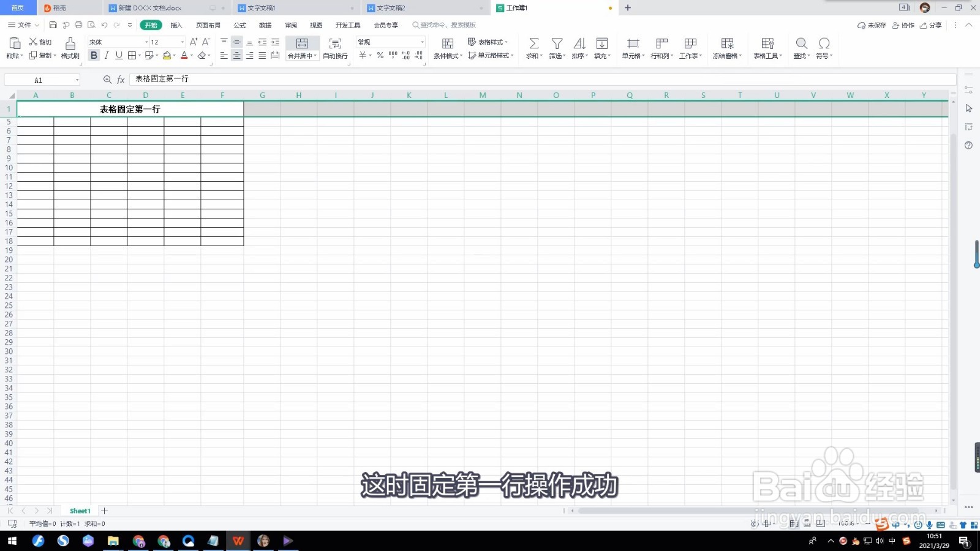Open the number format dropdown (常规)
The width and height of the screenshot is (980, 551).
[x=422, y=42]
